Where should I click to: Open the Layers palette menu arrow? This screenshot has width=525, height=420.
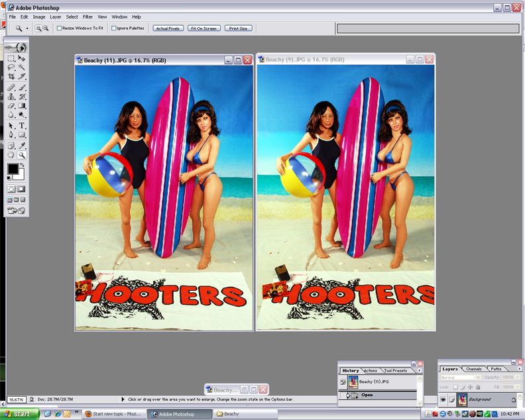519,369
